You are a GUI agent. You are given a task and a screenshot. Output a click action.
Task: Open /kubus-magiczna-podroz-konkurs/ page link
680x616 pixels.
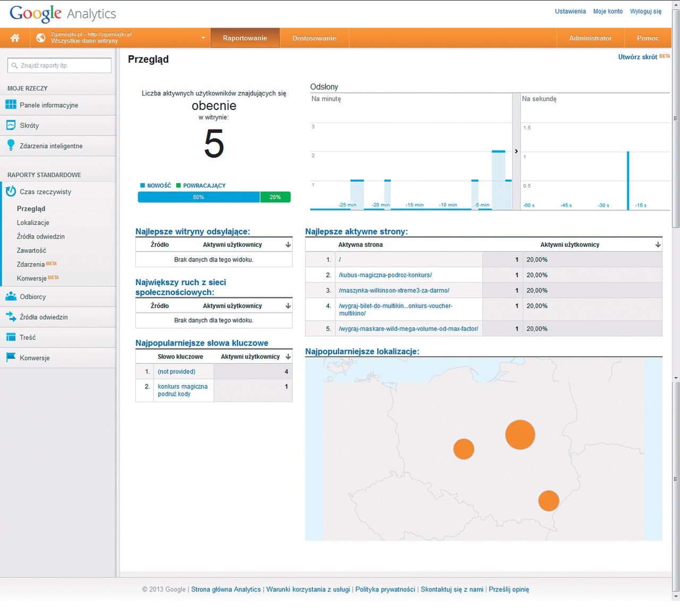click(385, 275)
